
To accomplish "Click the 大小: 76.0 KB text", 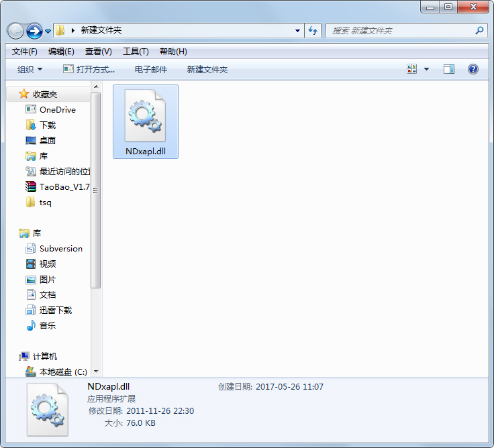I will pos(130,423).
